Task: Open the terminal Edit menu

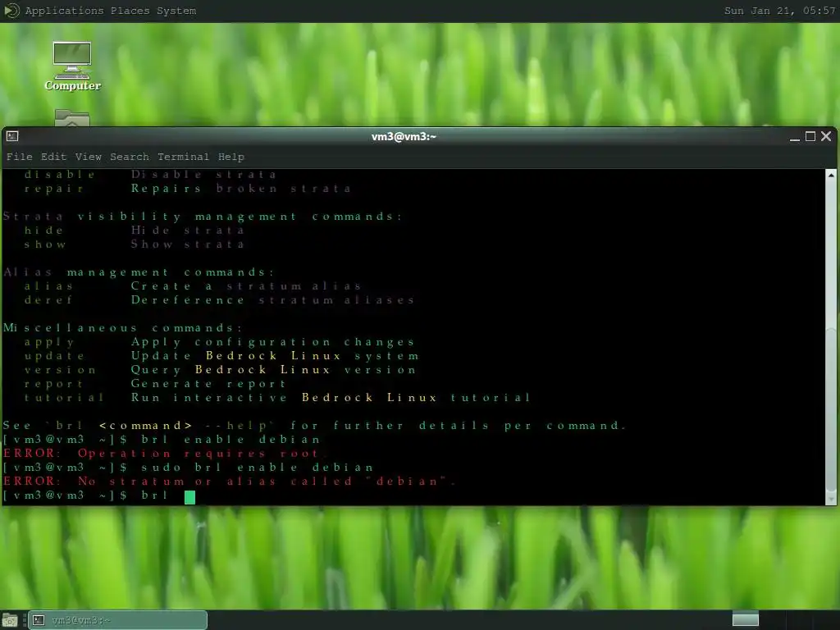Action: [x=53, y=157]
